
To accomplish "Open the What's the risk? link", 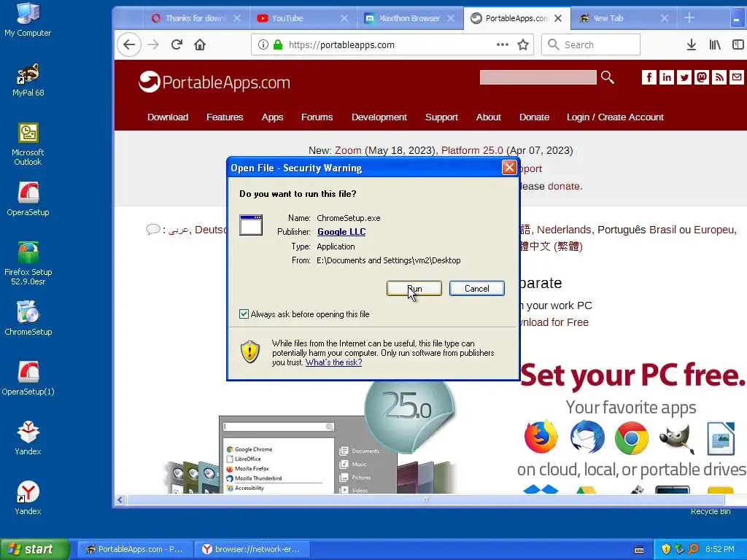I will click(x=333, y=362).
